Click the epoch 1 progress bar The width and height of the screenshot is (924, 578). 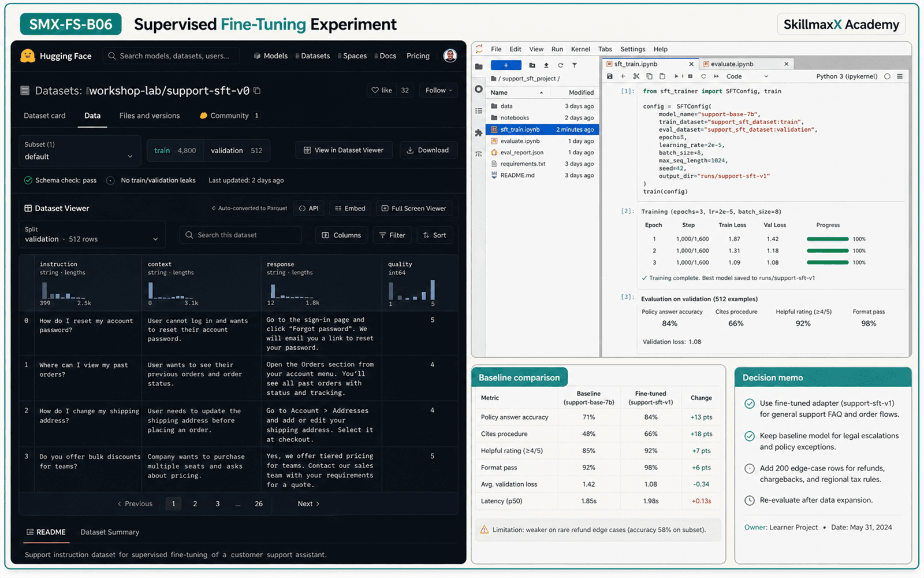tap(828, 239)
